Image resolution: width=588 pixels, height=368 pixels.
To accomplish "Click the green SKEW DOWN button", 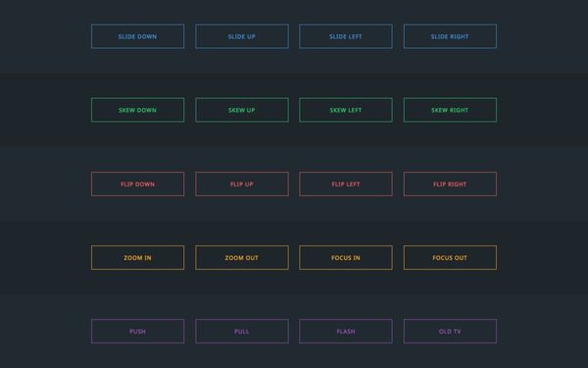I will pos(137,110).
